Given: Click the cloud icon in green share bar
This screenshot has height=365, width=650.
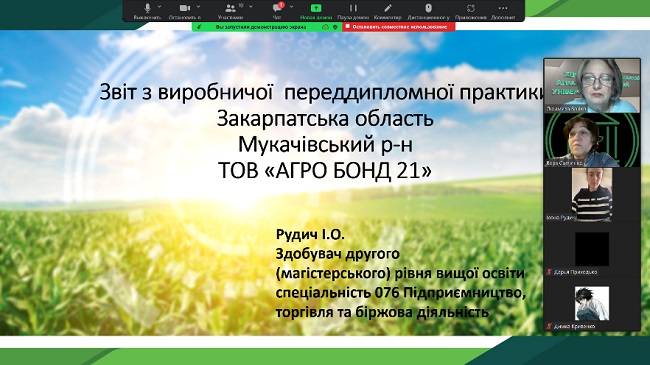Looking at the screenshot, I should coord(325,27).
